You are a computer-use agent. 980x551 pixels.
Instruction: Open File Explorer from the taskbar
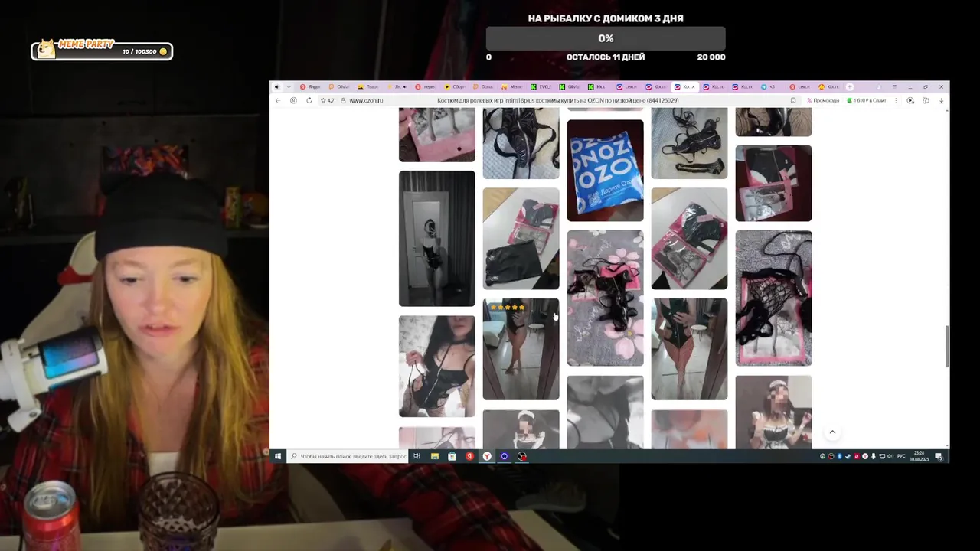click(x=435, y=456)
